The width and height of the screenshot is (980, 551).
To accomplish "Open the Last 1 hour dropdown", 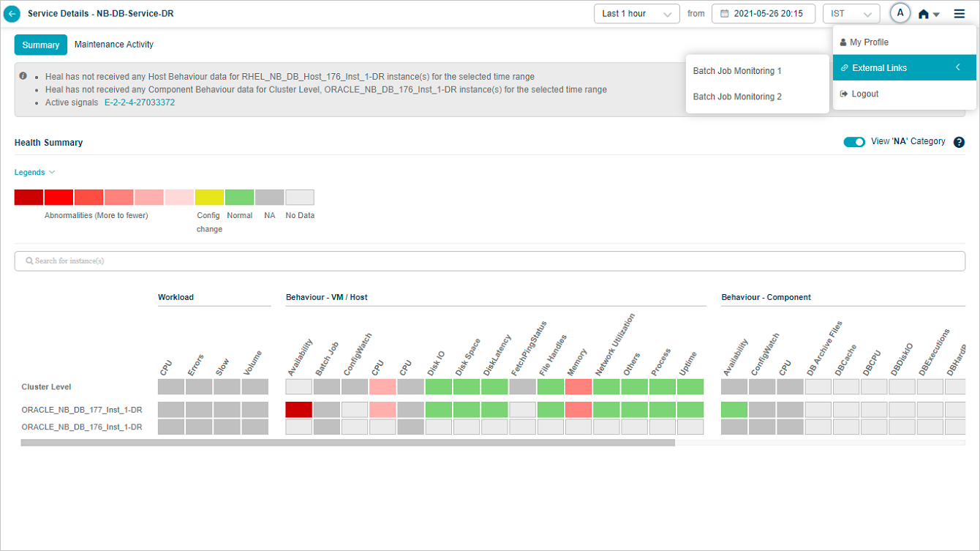I will point(636,14).
